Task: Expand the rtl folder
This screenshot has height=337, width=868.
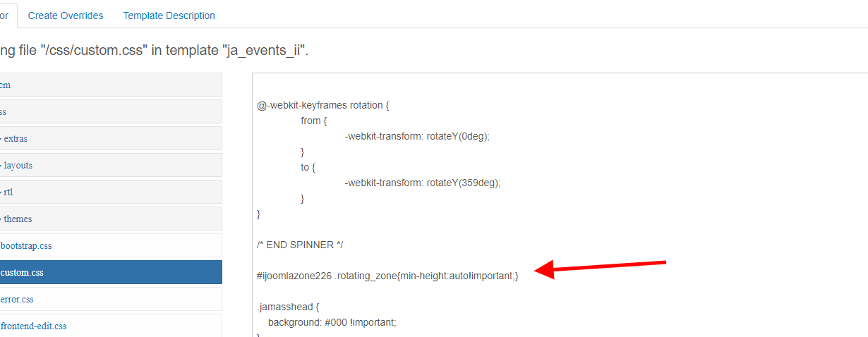Action: click(8, 192)
